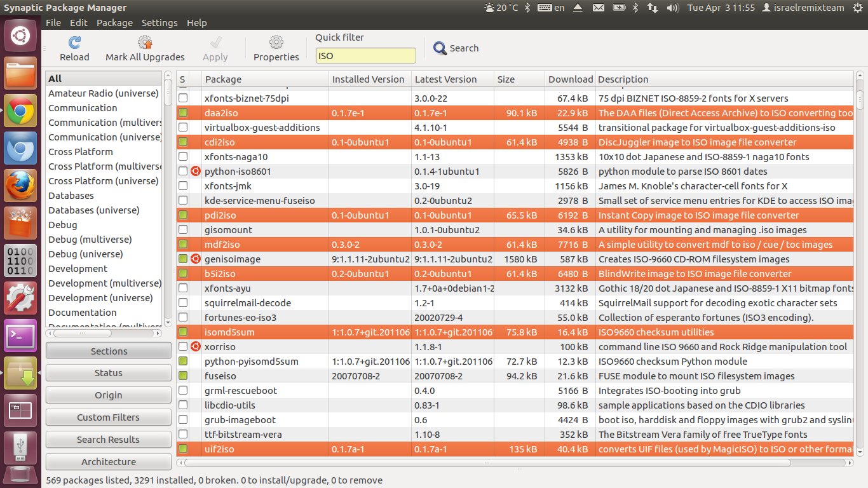868x488 pixels.
Task: Open Workspace Switcher launcher icon
Action: pos(20,410)
